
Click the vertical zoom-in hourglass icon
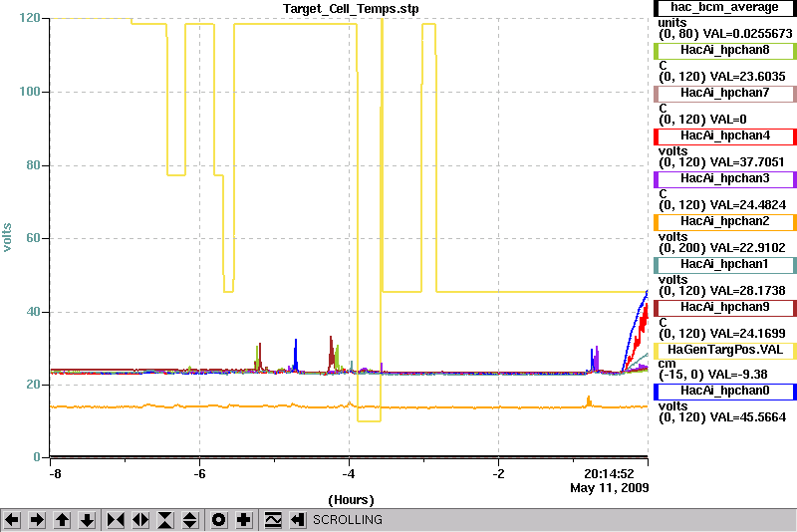[x=165, y=520]
